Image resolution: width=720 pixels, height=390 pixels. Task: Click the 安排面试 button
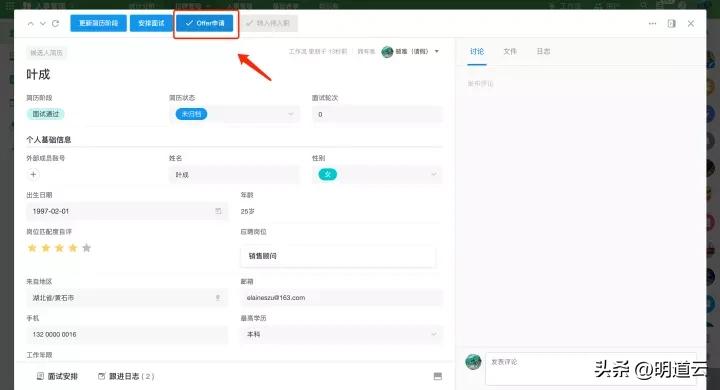(151, 23)
